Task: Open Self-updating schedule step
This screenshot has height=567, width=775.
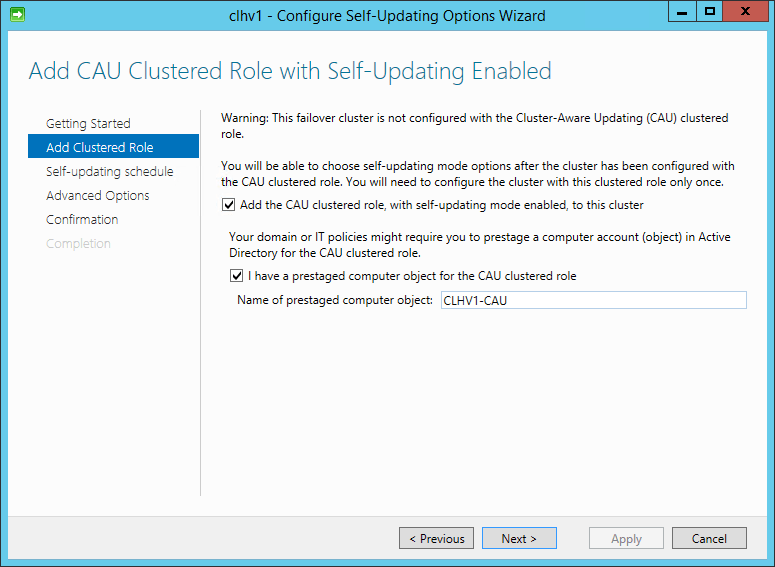Action: [x=110, y=172]
